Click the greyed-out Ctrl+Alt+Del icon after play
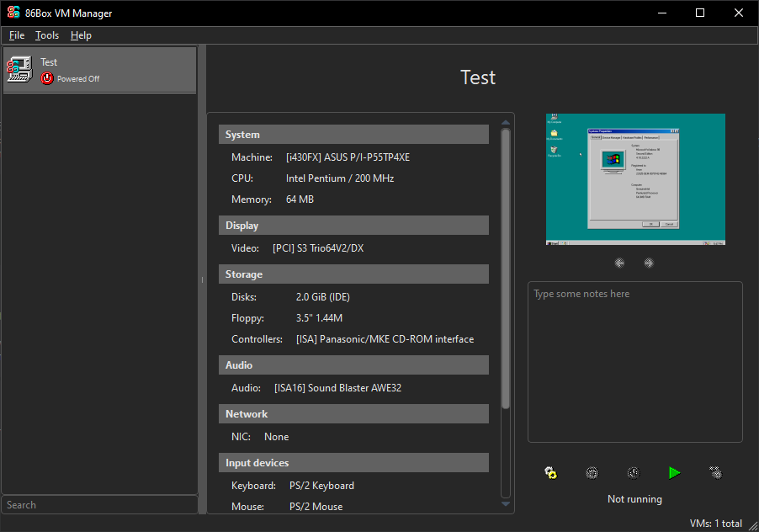Screen dimensions: 759x532 (x=715, y=472)
